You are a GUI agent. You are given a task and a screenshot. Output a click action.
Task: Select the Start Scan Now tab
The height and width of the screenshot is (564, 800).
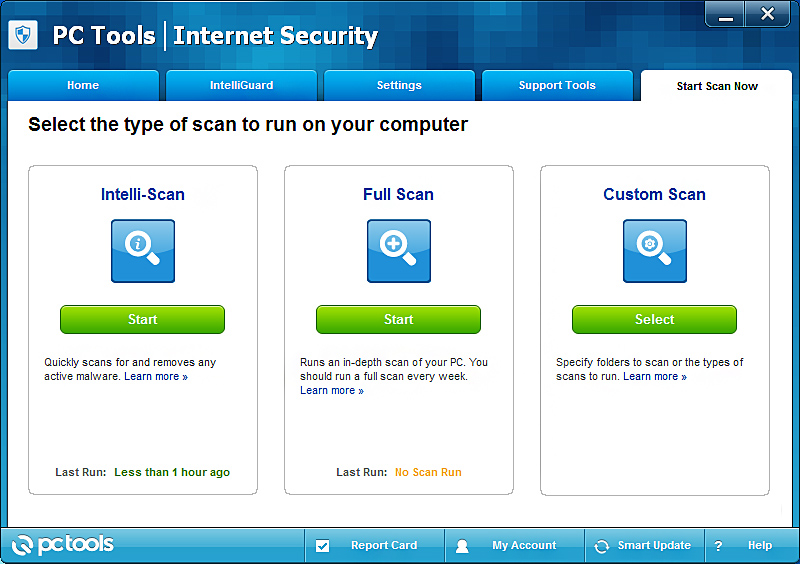coord(717,86)
